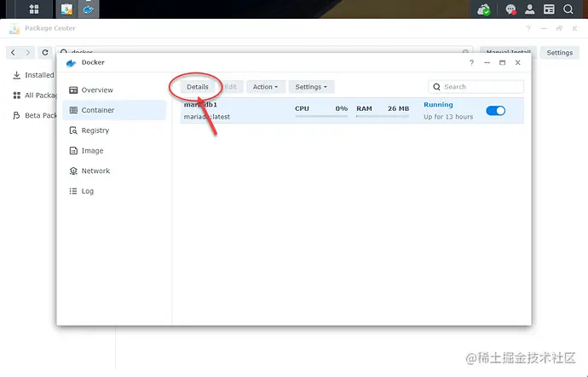Open the DSM main menu grid icon
This screenshot has height=377, width=588.
[34, 9]
